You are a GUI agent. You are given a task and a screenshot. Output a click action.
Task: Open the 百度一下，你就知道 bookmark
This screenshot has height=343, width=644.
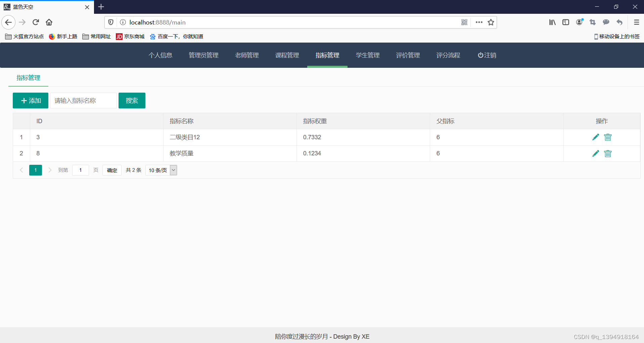pyautogui.click(x=177, y=37)
